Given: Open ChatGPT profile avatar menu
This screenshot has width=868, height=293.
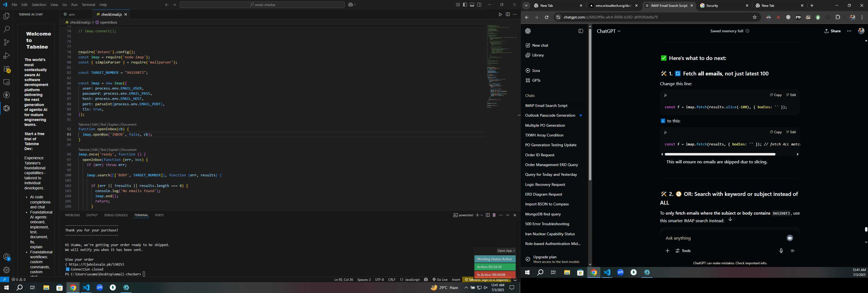Looking at the screenshot, I should pyautogui.click(x=861, y=31).
